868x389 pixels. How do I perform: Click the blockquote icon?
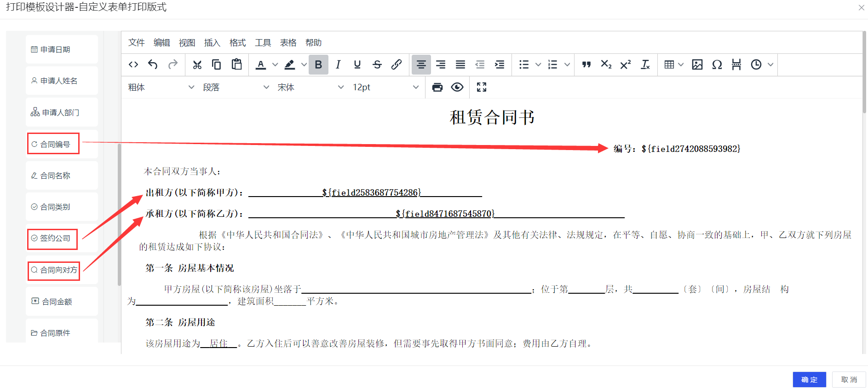pyautogui.click(x=586, y=65)
